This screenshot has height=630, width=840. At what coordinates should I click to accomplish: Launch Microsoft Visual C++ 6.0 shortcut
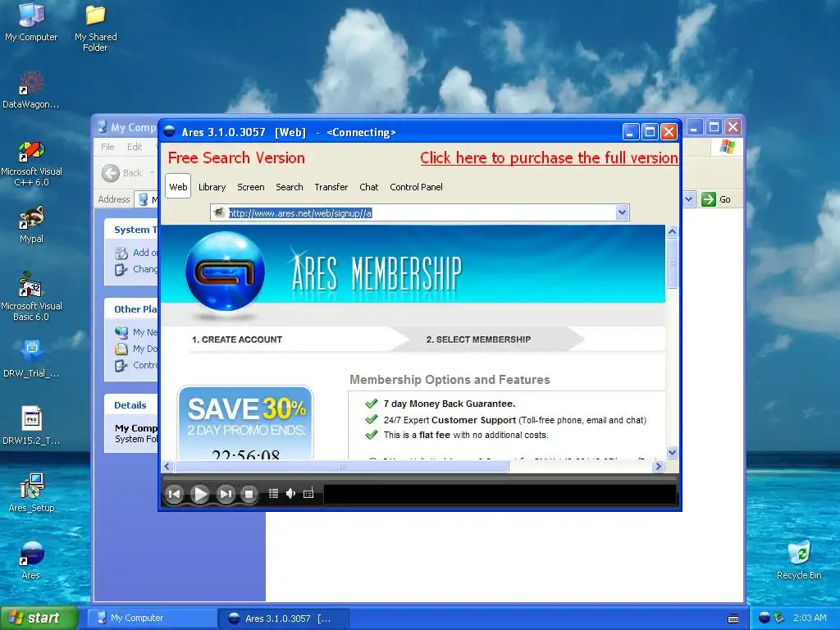click(x=31, y=163)
